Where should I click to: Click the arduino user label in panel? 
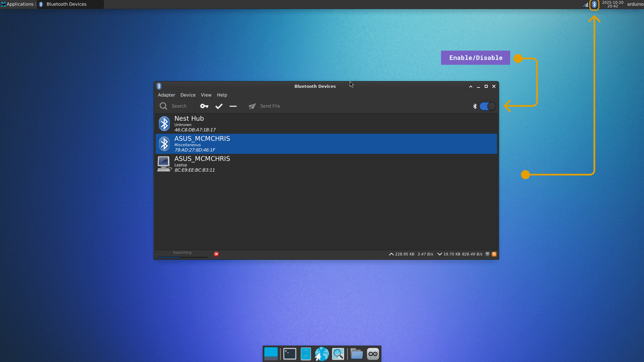click(635, 4)
